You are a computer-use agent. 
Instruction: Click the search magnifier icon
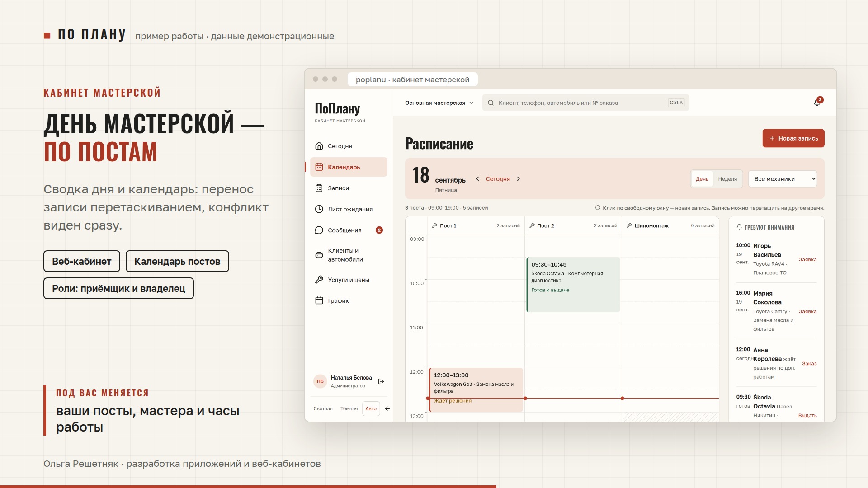(x=491, y=103)
